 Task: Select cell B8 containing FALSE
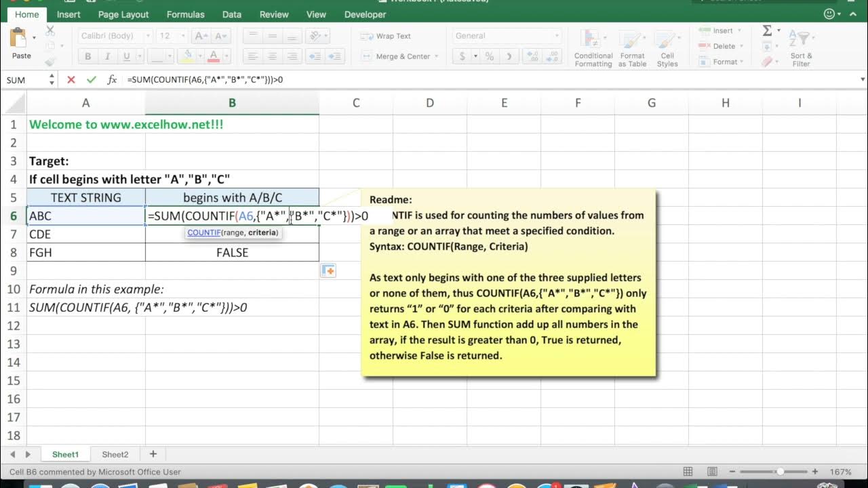(x=232, y=252)
